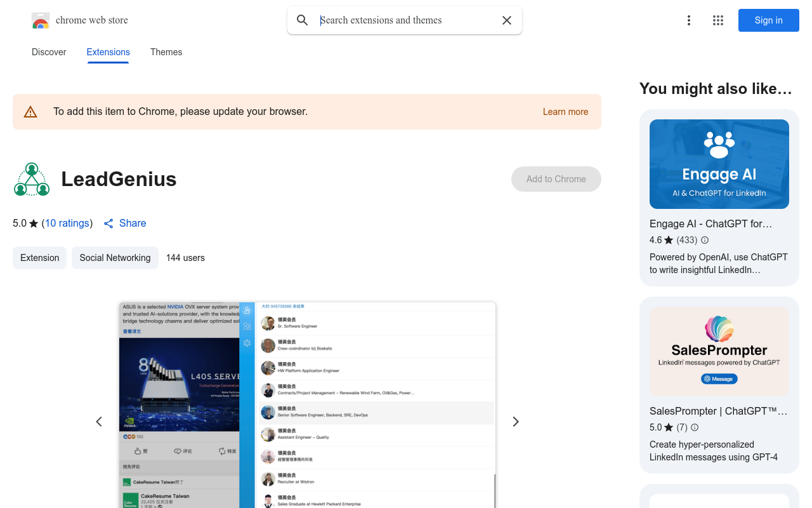Click the Share link

[133, 224]
